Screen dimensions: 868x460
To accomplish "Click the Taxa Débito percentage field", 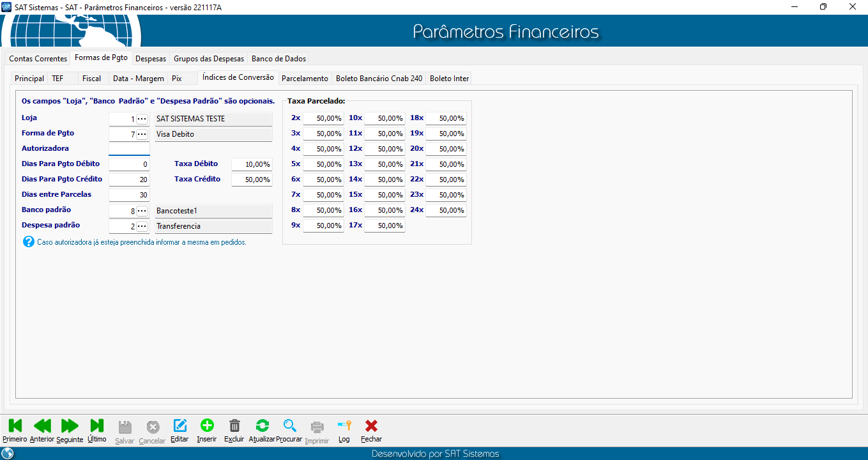I will tap(252, 165).
